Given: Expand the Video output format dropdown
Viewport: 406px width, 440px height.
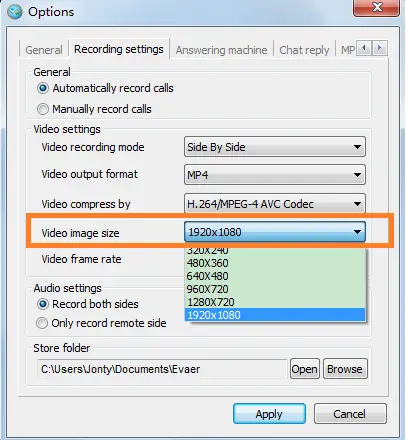Looking at the screenshot, I should [x=275, y=175].
